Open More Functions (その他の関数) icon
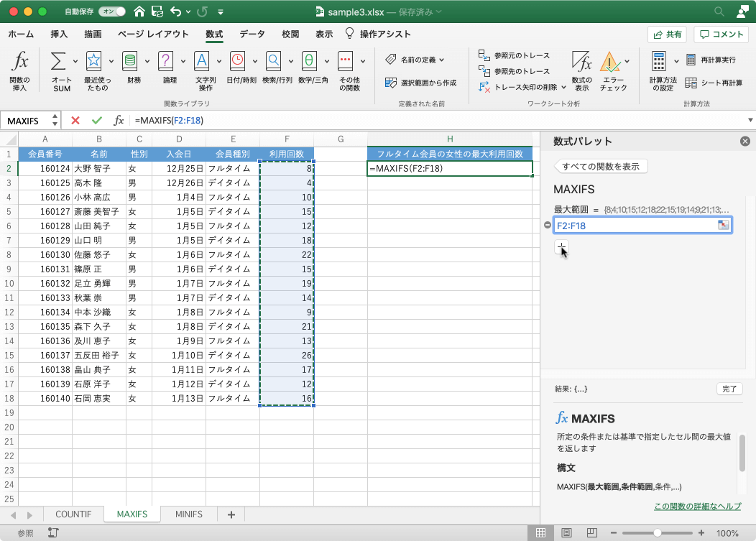The height and width of the screenshot is (541, 756). [345, 61]
